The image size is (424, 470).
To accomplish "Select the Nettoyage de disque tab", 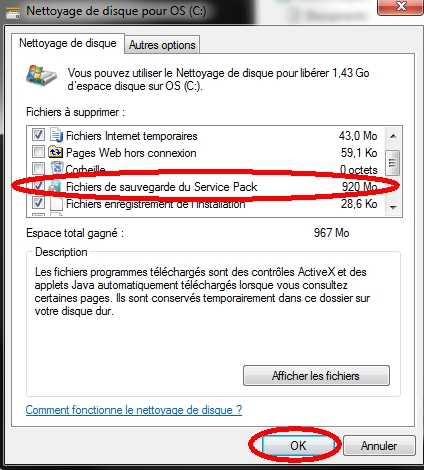I will (x=68, y=43).
